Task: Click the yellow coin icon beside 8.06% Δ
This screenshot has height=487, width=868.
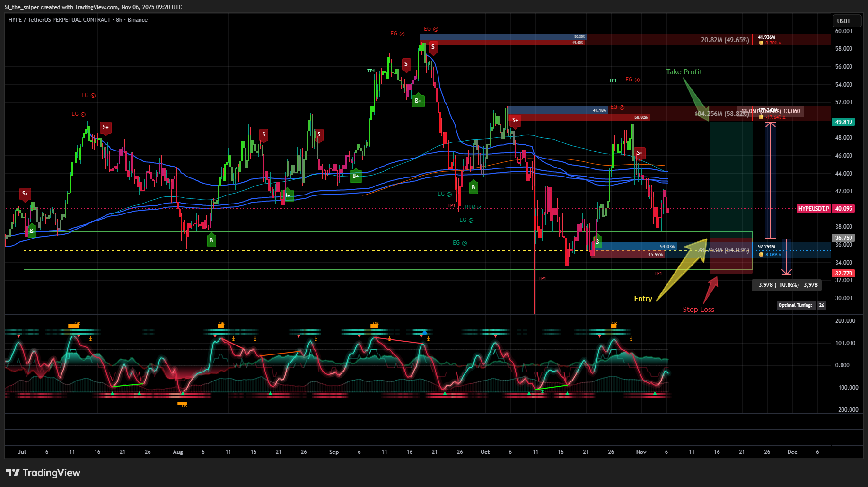Action: point(761,255)
